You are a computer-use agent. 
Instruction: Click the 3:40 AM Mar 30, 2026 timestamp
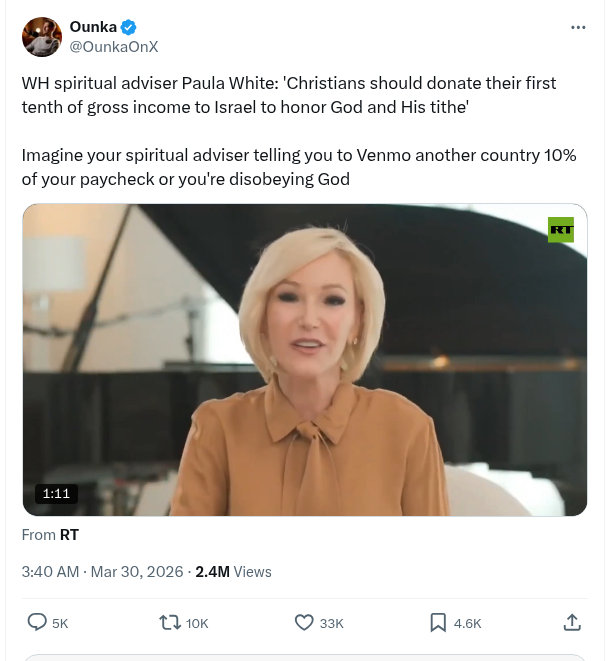click(102, 572)
